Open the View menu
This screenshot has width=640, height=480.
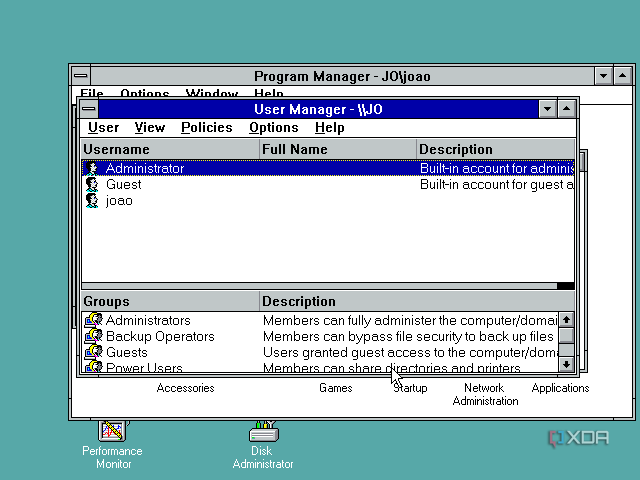pos(150,128)
